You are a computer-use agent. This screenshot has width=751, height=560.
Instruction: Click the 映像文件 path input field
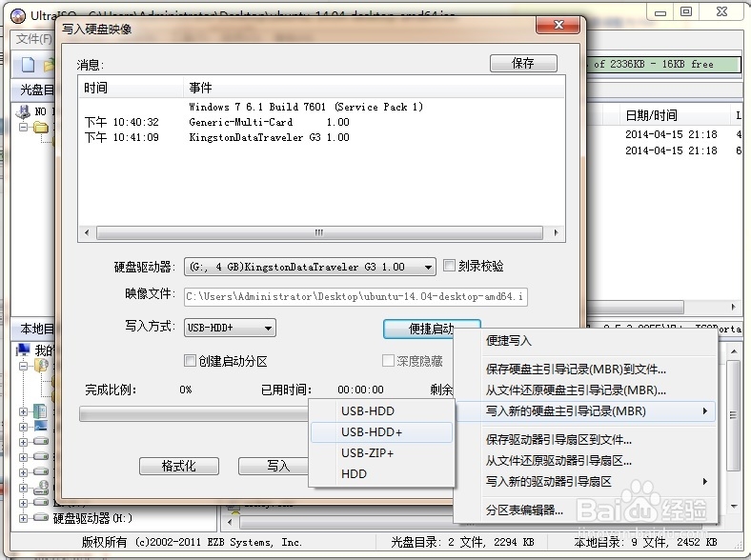tap(355, 297)
